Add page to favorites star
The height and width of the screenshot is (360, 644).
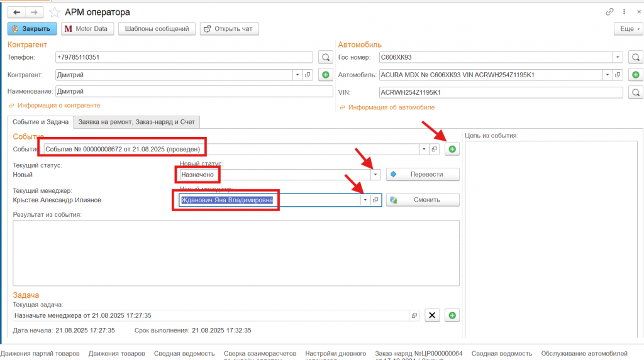[x=55, y=12]
